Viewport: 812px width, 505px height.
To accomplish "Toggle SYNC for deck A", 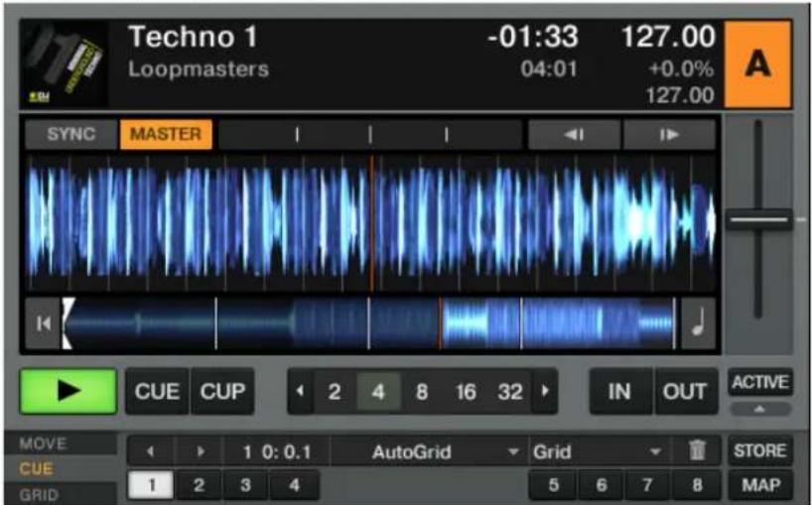I will pyautogui.click(x=70, y=135).
